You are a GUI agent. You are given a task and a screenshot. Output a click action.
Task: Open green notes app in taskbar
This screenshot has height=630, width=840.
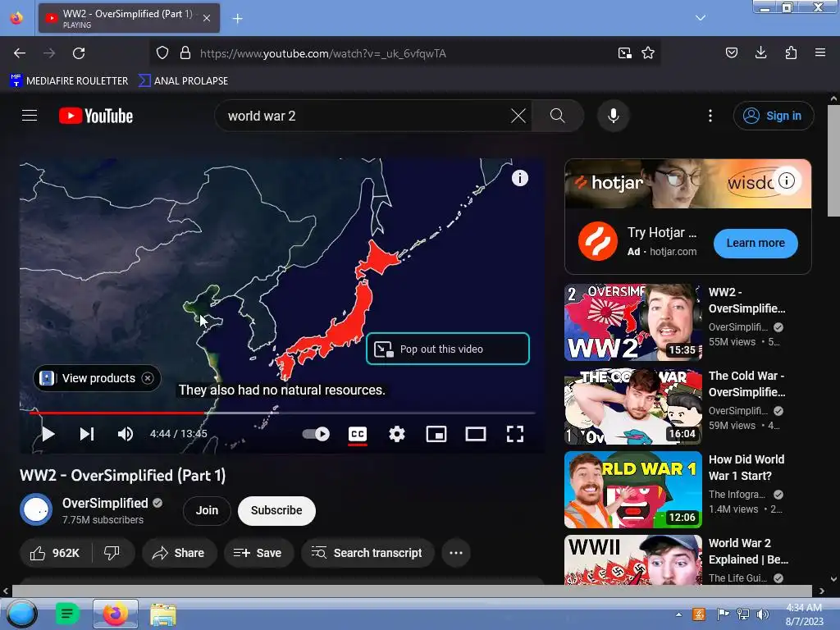[67, 614]
